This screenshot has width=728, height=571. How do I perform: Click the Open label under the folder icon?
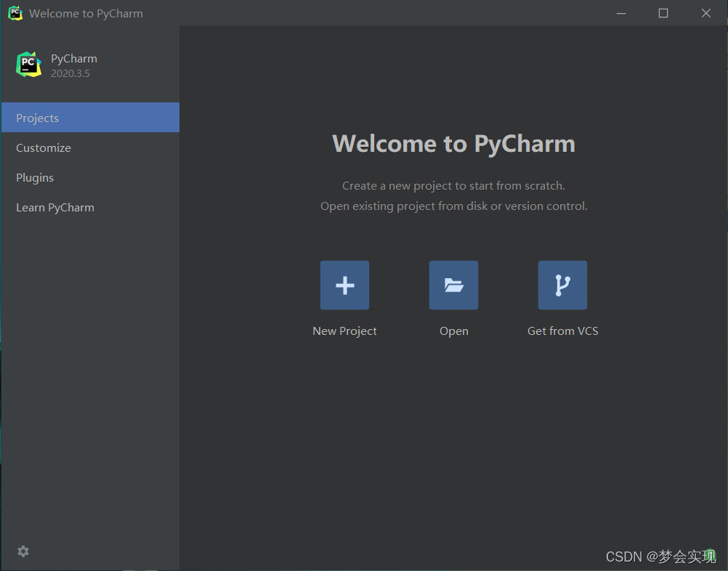pos(453,331)
